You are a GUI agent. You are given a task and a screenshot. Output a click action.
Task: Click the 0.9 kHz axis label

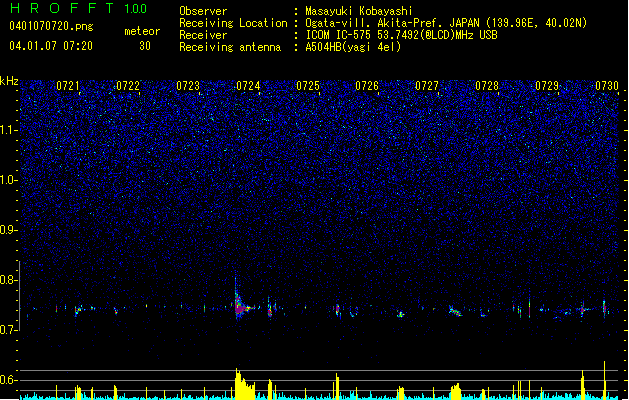[9, 230]
